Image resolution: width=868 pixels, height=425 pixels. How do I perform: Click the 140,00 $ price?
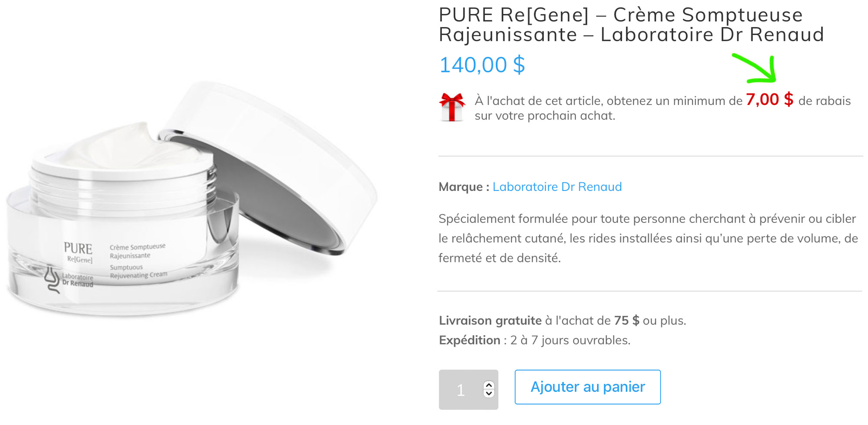[482, 65]
